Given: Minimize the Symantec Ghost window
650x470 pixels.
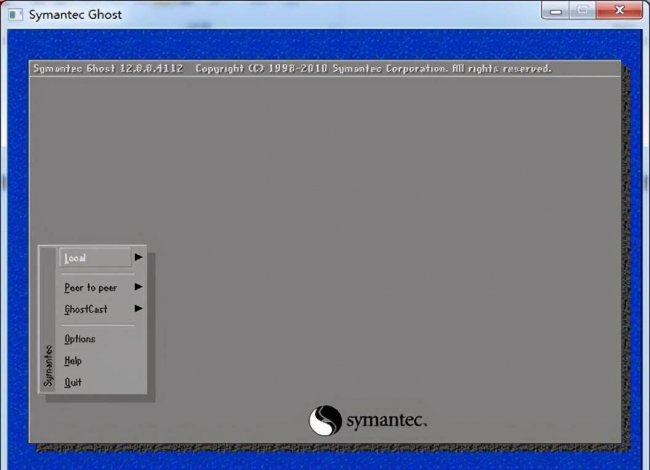Looking at the screenshot, I should point(556,11).
